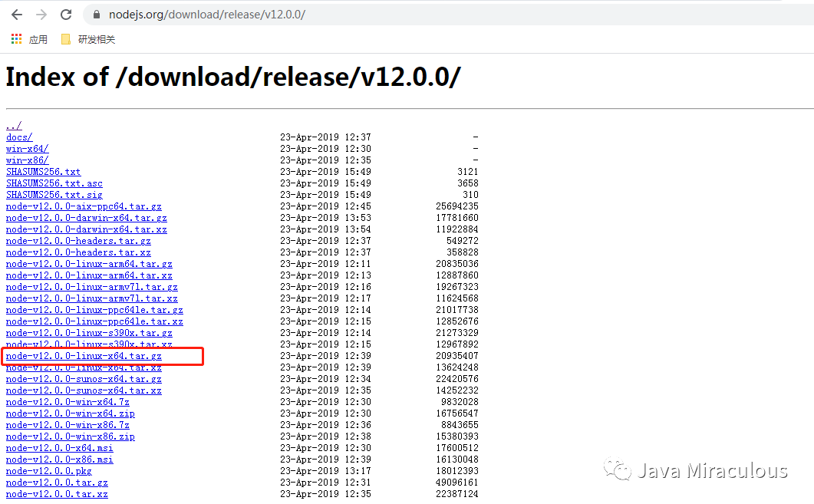Download node-v12.0.0.tar.xz source archive
Image resolution: width=814 pixels, height=504 pixels.
[x=57, y=493]
